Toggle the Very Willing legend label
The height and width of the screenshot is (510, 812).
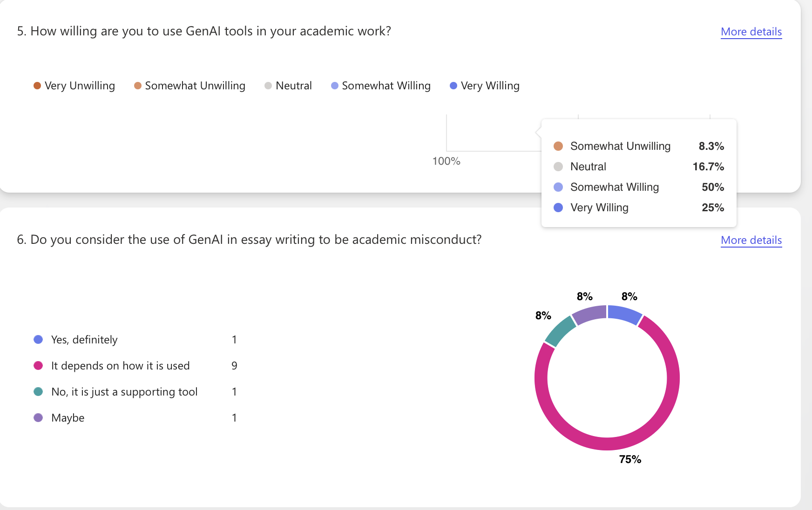tap(490, 86)
